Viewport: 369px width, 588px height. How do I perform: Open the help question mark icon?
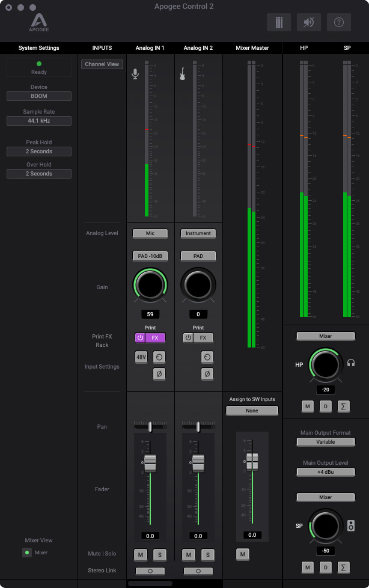tap(339, 22)
